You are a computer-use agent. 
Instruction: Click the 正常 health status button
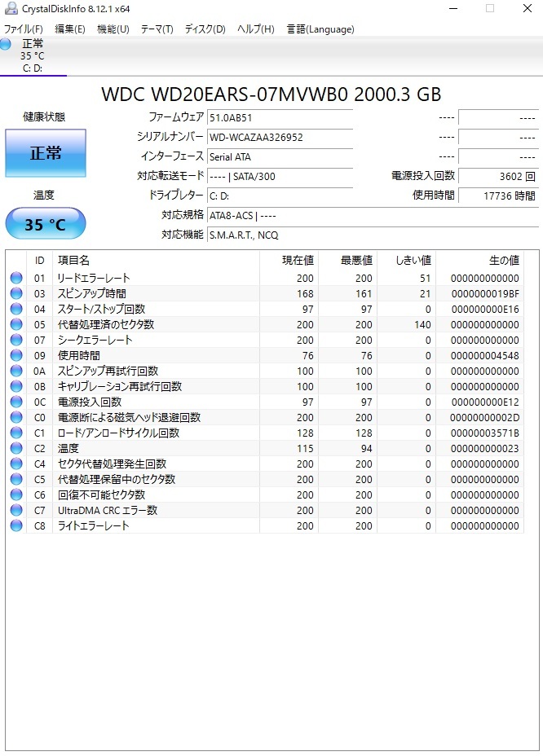coord(46,153)
